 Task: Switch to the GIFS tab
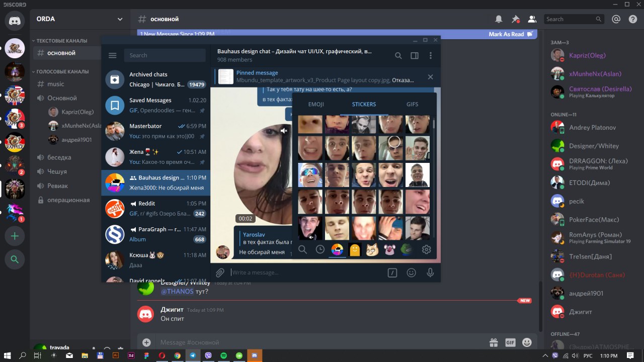coord(412,105)
